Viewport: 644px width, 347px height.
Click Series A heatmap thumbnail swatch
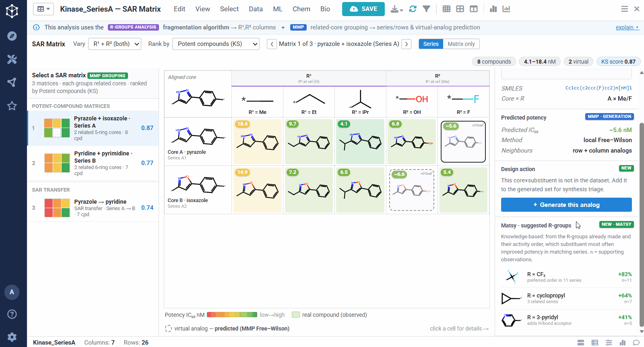click(x=57, y=128)
